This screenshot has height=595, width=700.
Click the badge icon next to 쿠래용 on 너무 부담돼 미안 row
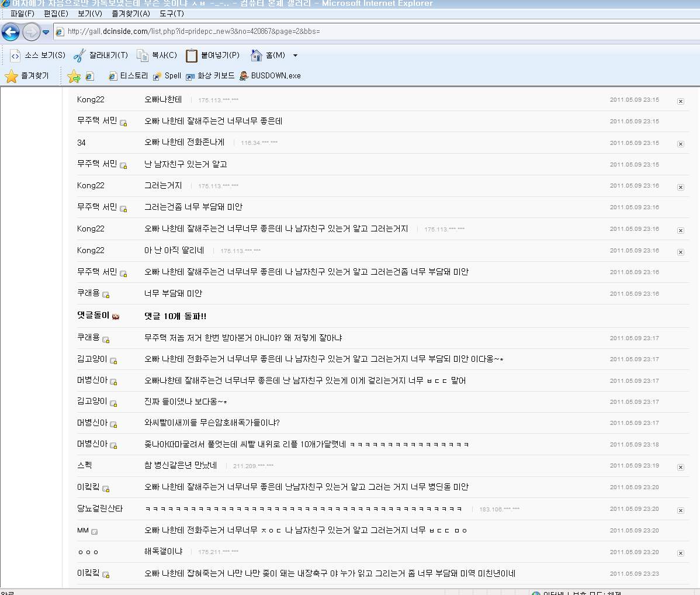106,295
